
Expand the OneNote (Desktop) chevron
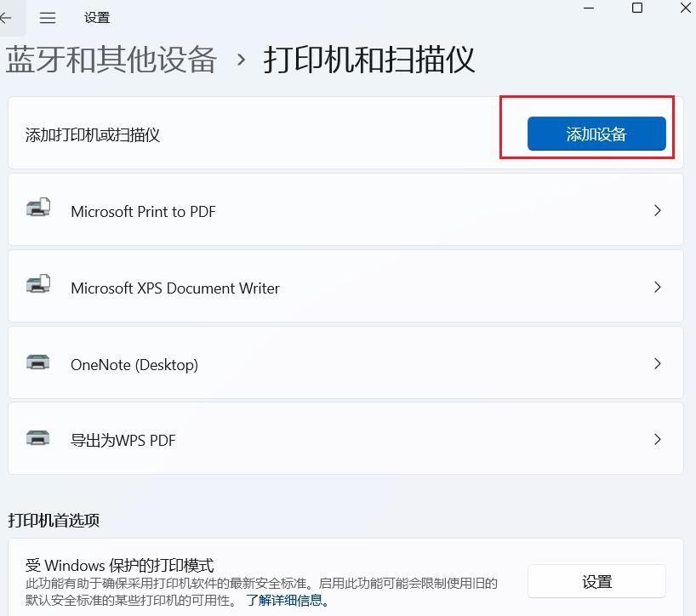[657, 363]
